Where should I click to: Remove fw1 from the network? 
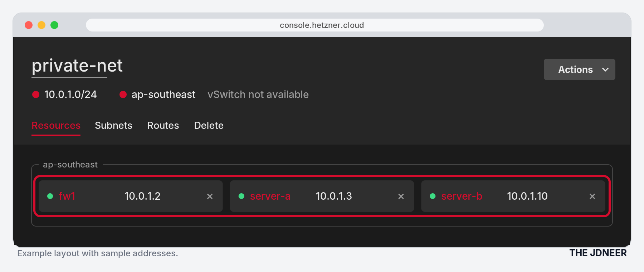pyautogui.click(x=210, y=196)
